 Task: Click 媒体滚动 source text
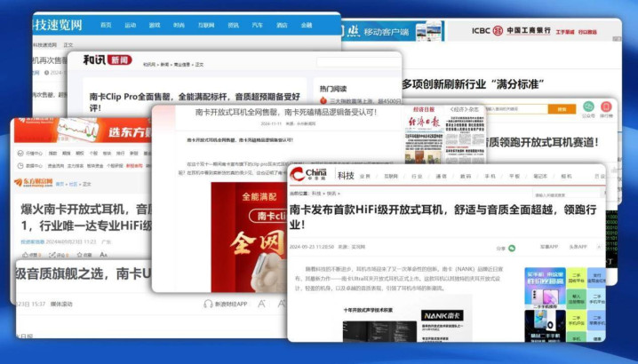point(61,304)
